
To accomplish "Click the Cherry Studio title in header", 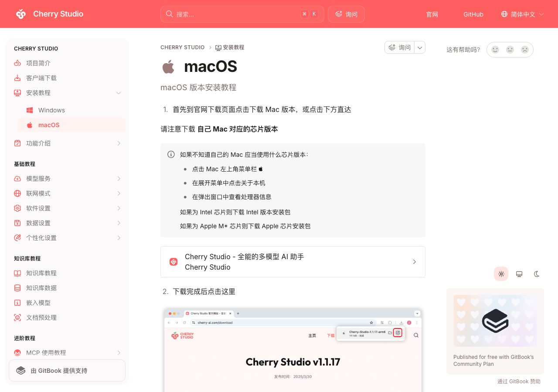I will [x=58, y=14].
